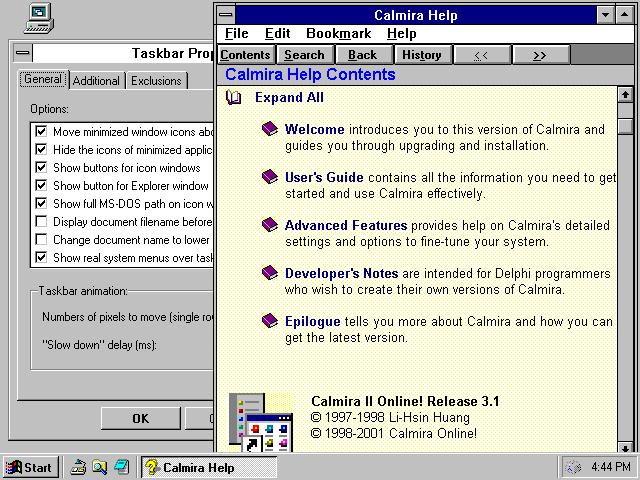
Task: Click the help scrollbar down arrow
Action: (625, 448)
